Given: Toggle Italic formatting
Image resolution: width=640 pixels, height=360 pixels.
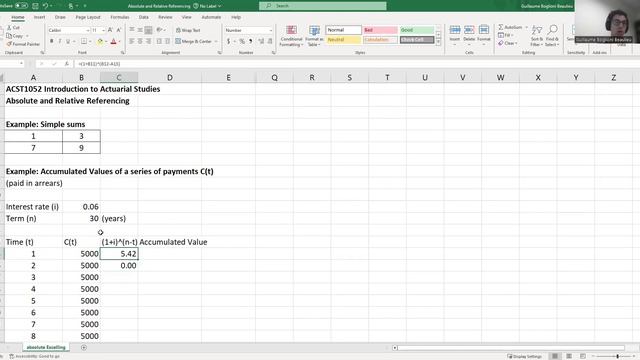Looking at the screenshot, I should point(60,41).
